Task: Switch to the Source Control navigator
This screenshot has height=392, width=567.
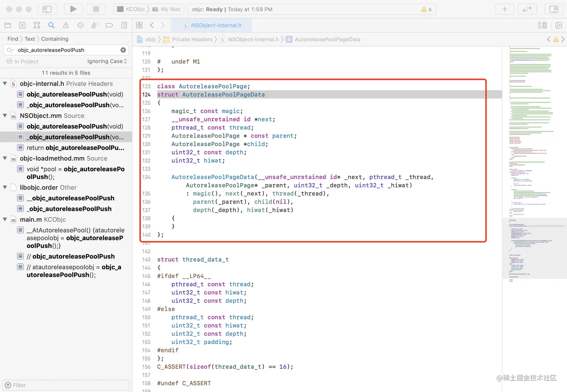Action: [22, 25]
